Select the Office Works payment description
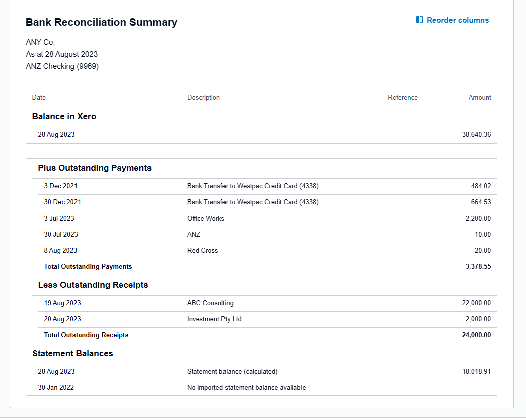526x420 pixels. (206, 219)
